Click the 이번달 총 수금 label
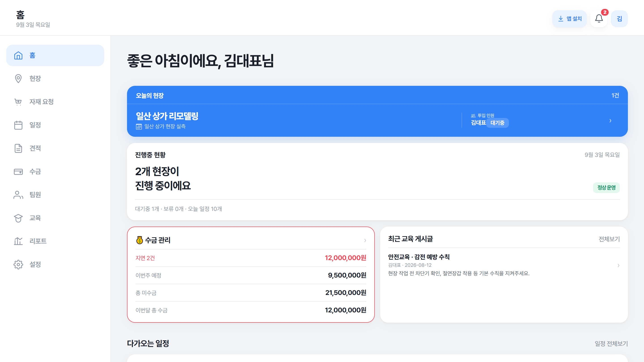644x362 pixels. click(x=152, y=310)
